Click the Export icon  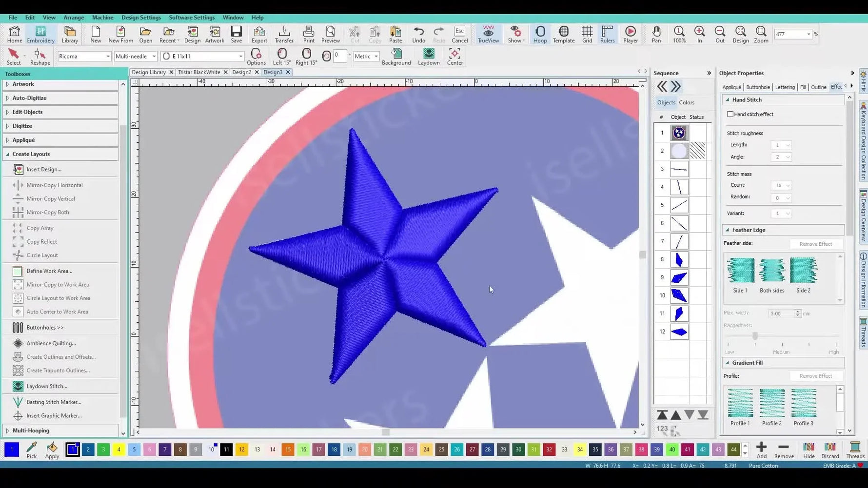pyautogui.click(x=259, y=34)
